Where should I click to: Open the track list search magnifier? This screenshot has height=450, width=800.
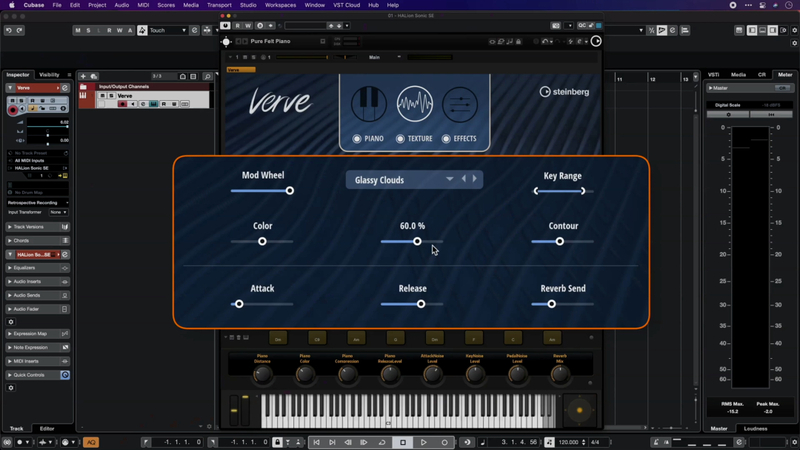[207, 77]
